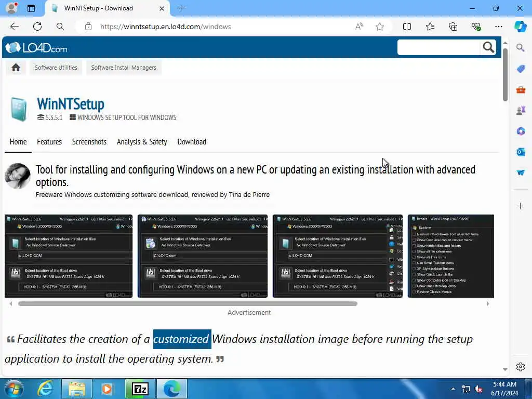The image size is (532, 399).
Task: Open the media player taskbar icon
Action: [108, 389]
